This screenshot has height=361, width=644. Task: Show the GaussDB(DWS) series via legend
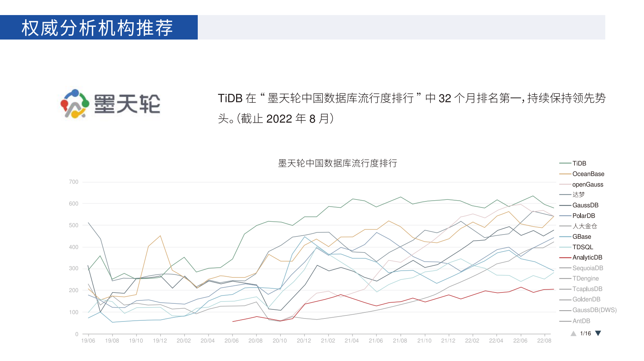[588, 310]
